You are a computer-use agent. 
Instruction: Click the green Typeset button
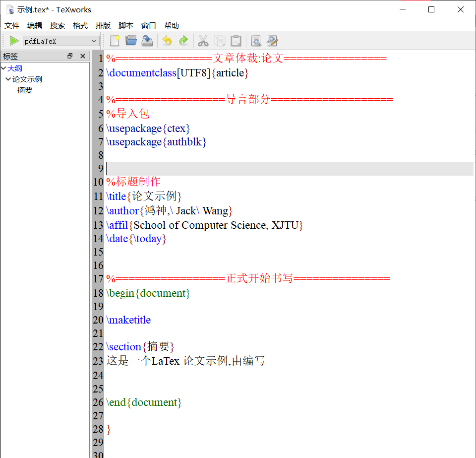tap(13, 41)
